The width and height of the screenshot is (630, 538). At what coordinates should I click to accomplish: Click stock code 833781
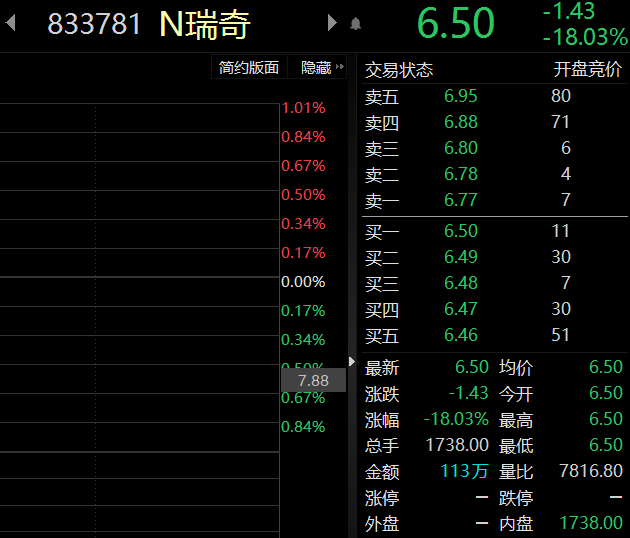pyautogui.click(x=95, y=25)
